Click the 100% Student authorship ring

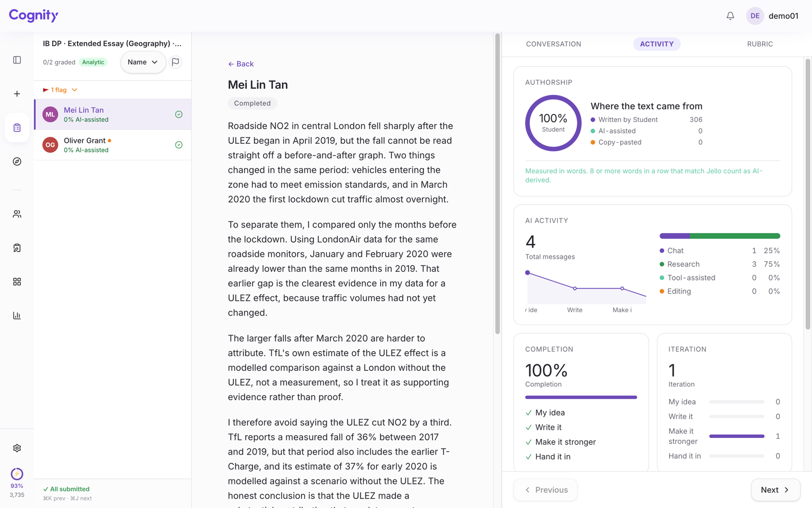(553, 123)
